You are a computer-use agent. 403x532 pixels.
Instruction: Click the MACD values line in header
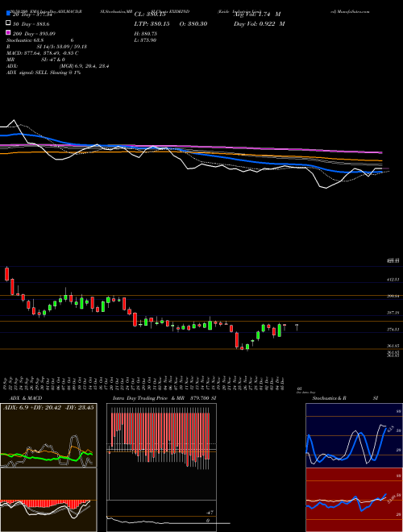(43, 53)
